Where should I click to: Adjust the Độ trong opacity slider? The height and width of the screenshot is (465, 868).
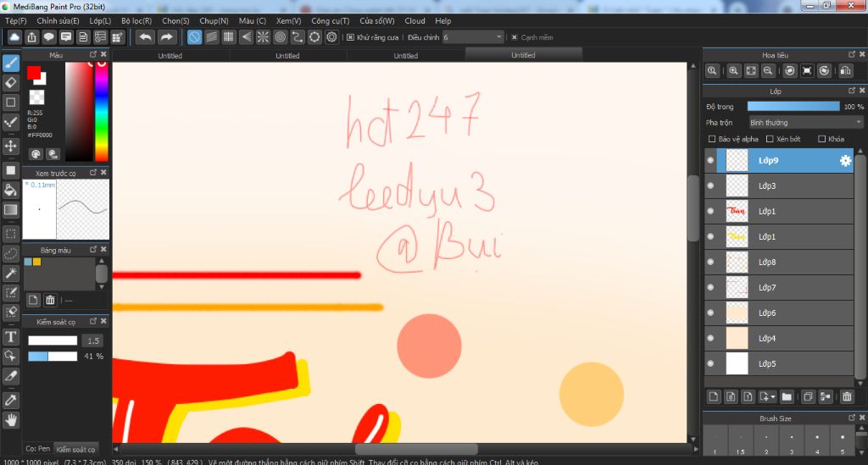[x=793, y=106]
